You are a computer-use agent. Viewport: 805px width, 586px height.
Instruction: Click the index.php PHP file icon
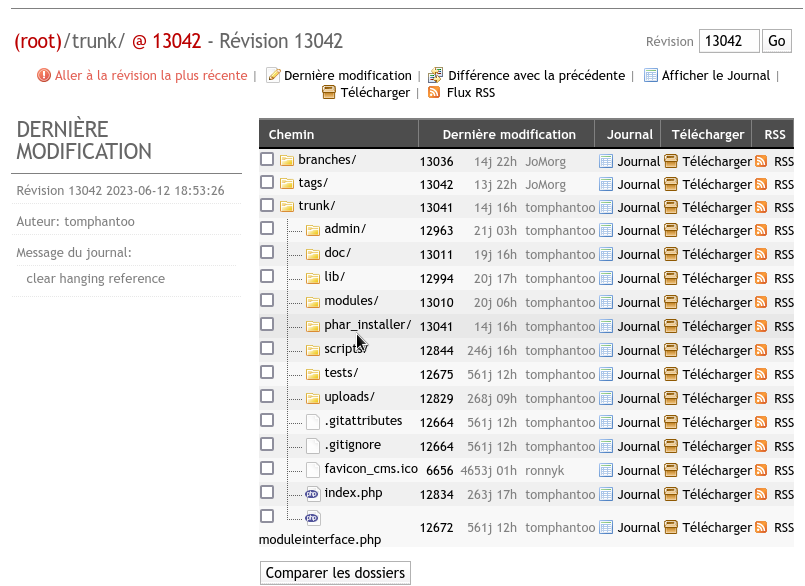pos(312,494)
